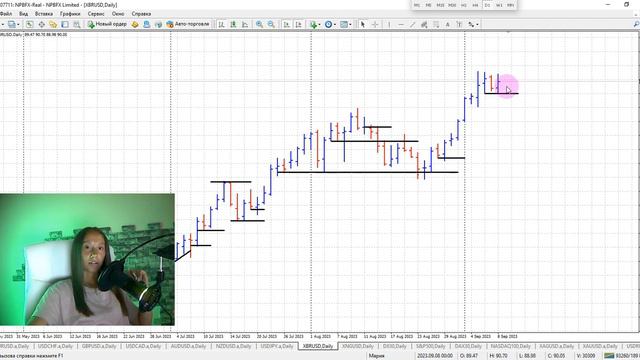Expand the arrows objects dropdown
640x360 pixels.
(477, 24)
